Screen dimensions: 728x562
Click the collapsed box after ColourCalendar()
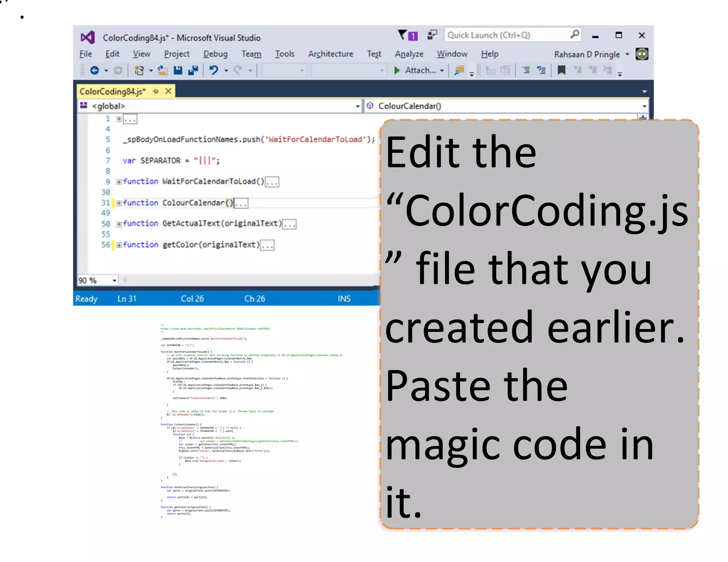point(241,204)
